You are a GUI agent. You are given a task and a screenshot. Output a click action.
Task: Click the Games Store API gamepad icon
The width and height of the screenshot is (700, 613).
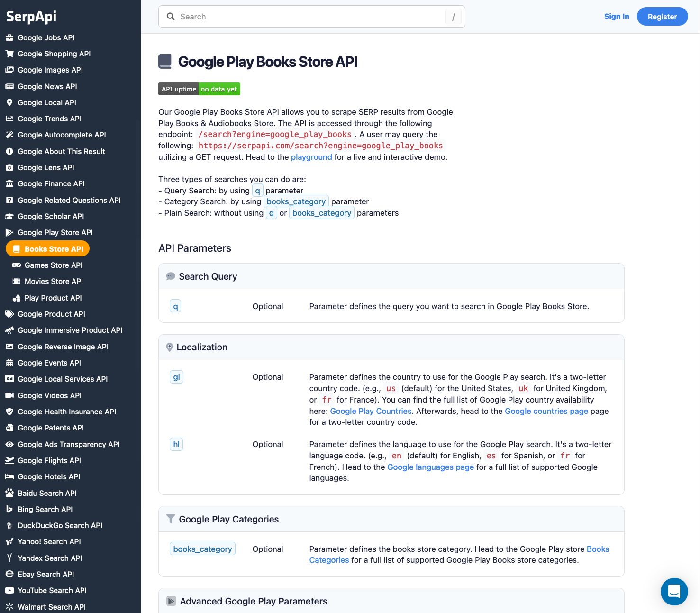[16, 265]
